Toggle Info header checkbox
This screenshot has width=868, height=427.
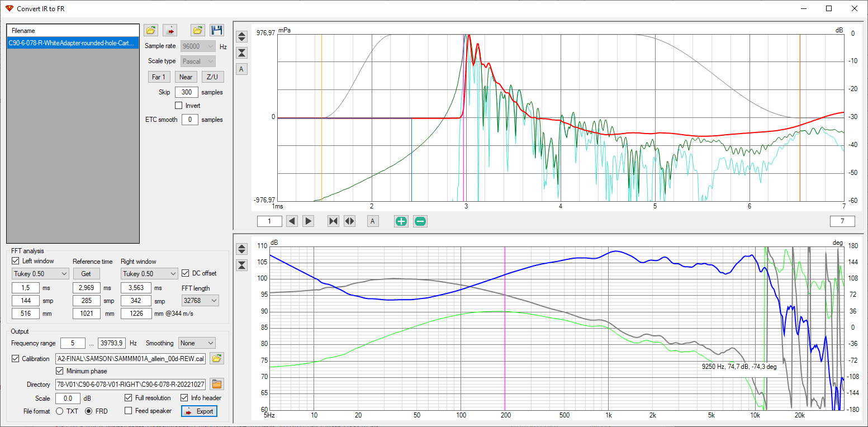tap(185, 398)
